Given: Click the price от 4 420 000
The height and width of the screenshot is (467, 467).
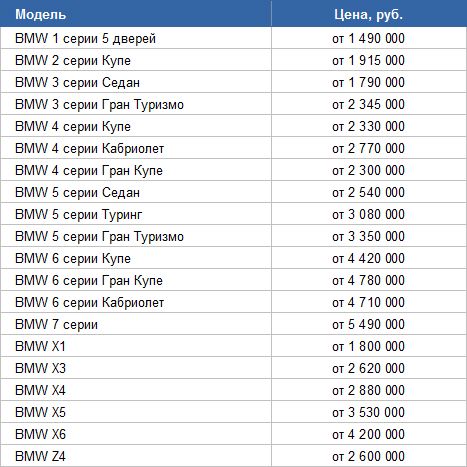Looking at the screenshot, I should 368,258.
